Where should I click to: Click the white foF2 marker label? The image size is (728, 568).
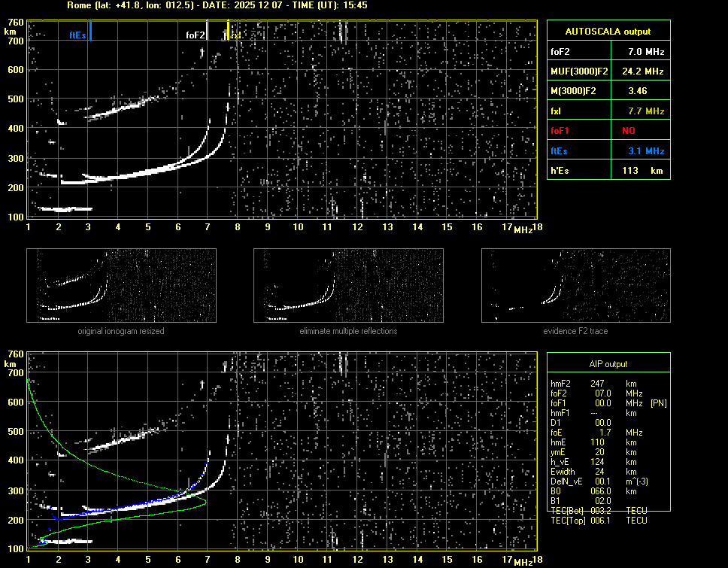[195, 35]
